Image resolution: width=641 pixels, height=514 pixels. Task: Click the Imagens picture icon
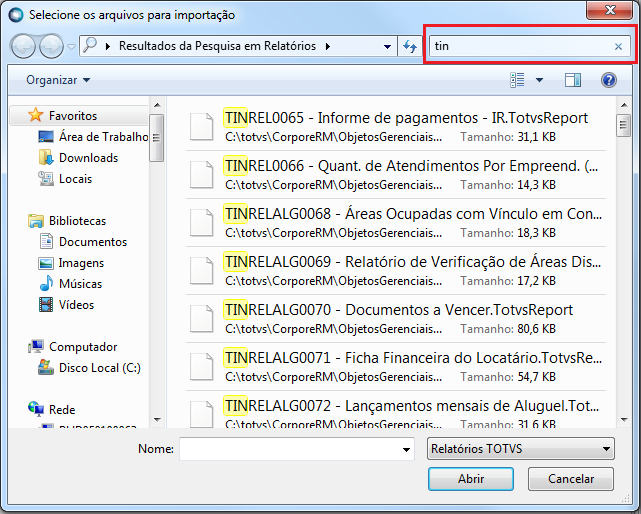[46, 263]
